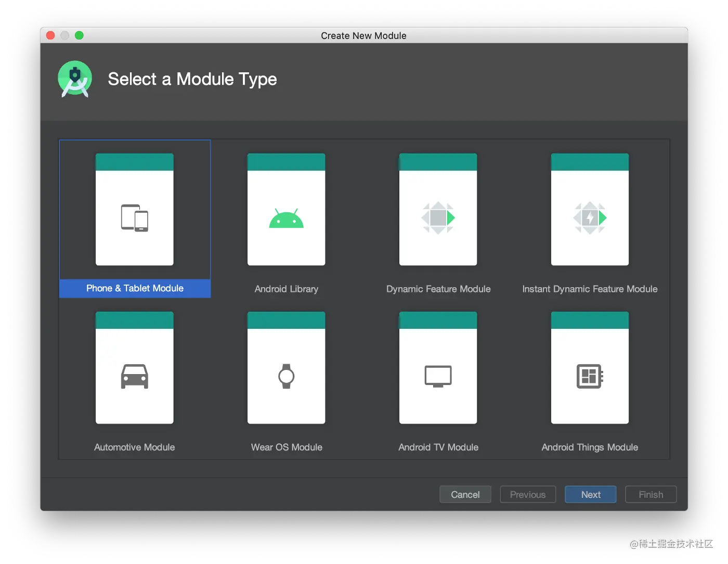Close the Create New Module window

tap(50, 35)
